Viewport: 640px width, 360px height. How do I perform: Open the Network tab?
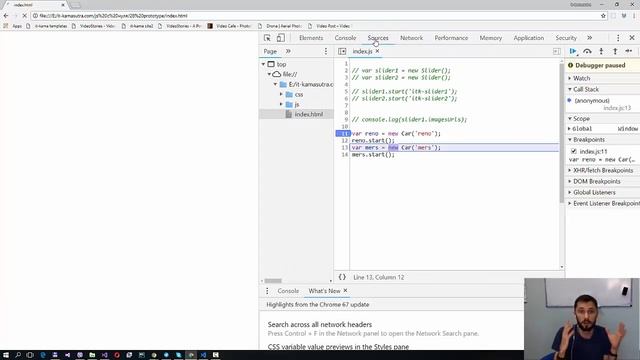click(x=411, y=38)
